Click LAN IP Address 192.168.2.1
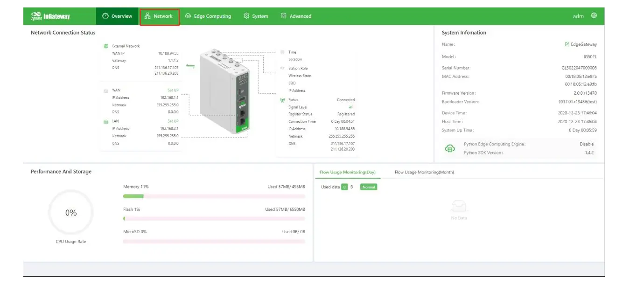The width and height of the screenshot is (644, 299). pyautogui.click(x=169, y=129)
